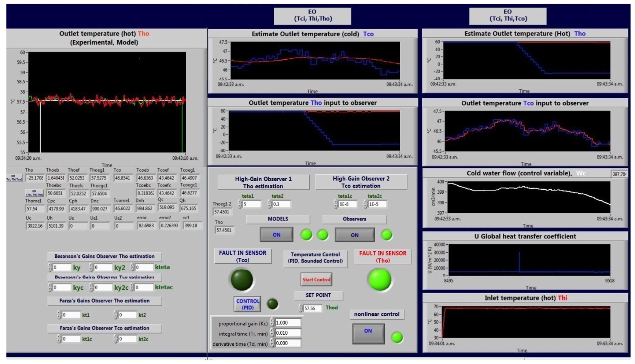The width and height of the screenshot is (635, 364).
Task: Select the EO (Tci, Thi, Tco) header tab
Action: pos(507,15)
